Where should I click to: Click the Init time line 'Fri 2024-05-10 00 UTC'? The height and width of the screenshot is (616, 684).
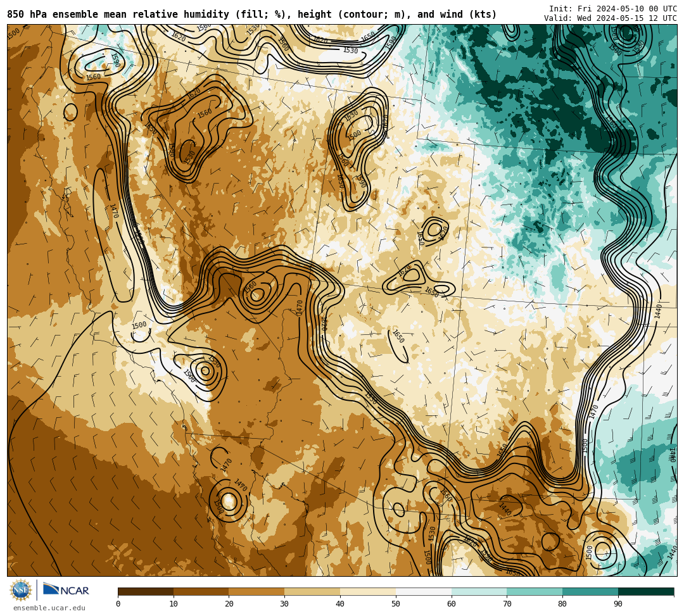tap(613, 9)
